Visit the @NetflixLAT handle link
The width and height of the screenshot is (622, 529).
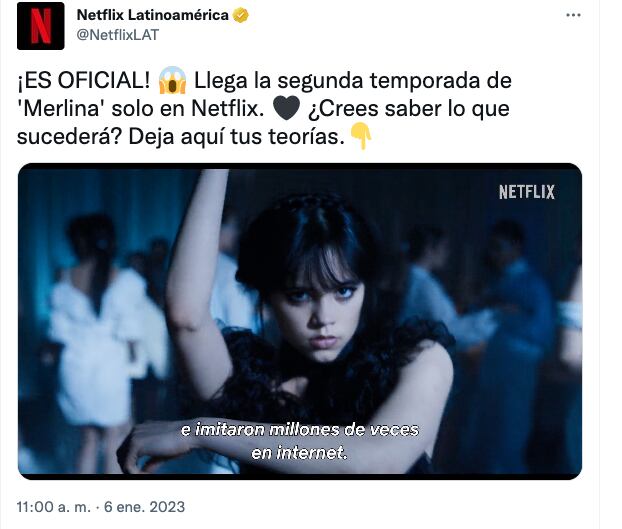pos(117,35)
